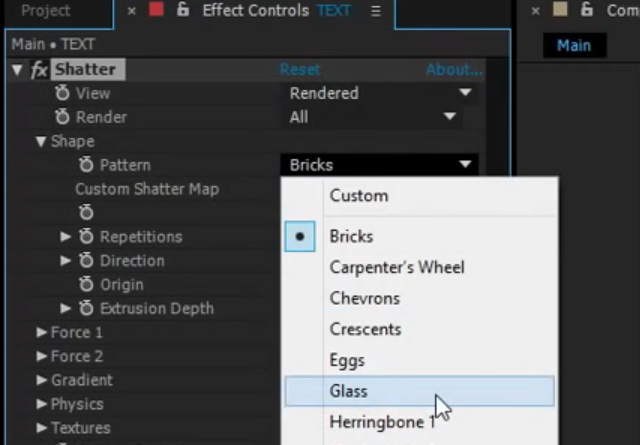
Task: Toggle stopwatch under Custom Shatter Map
Action: [x=86, y=212]
